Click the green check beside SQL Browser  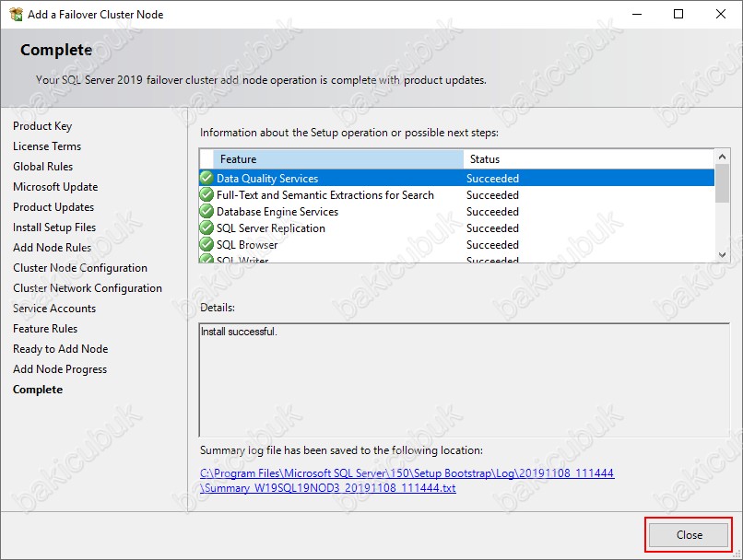tap(206, 244)
